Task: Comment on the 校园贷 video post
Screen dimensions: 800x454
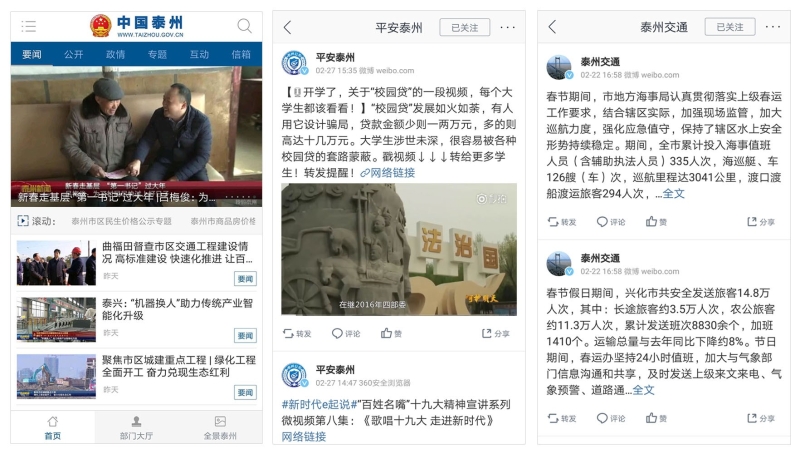Action: [x=346, y=334]
